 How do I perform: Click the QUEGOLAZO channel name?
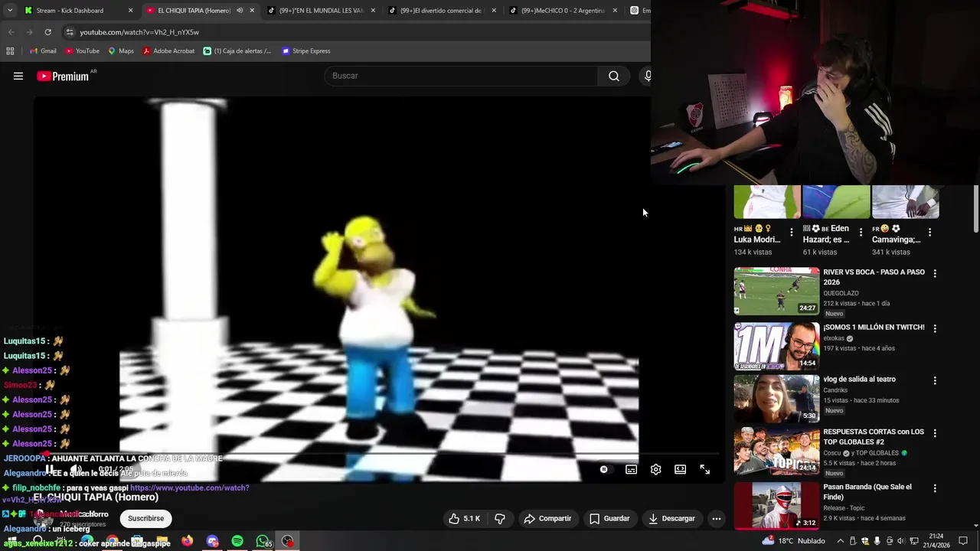841,293
